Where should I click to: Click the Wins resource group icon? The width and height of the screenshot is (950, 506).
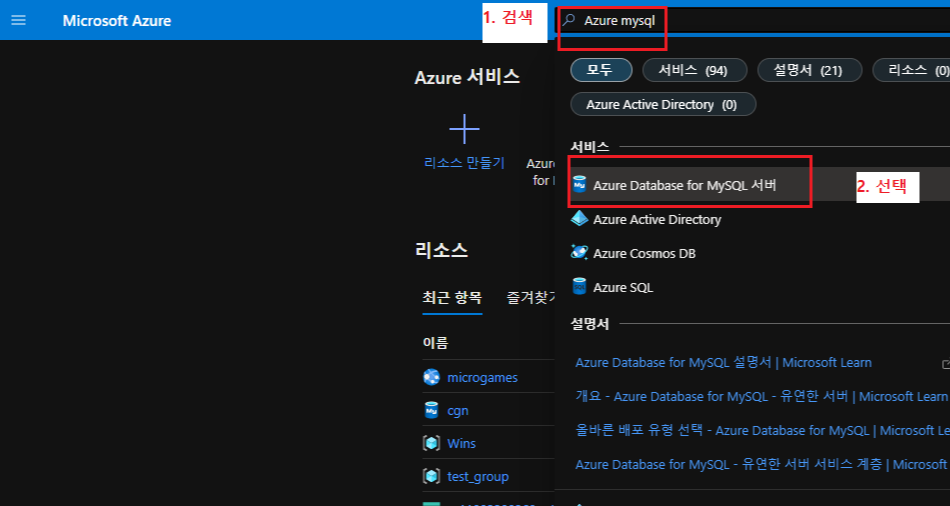tap(431, 443)
